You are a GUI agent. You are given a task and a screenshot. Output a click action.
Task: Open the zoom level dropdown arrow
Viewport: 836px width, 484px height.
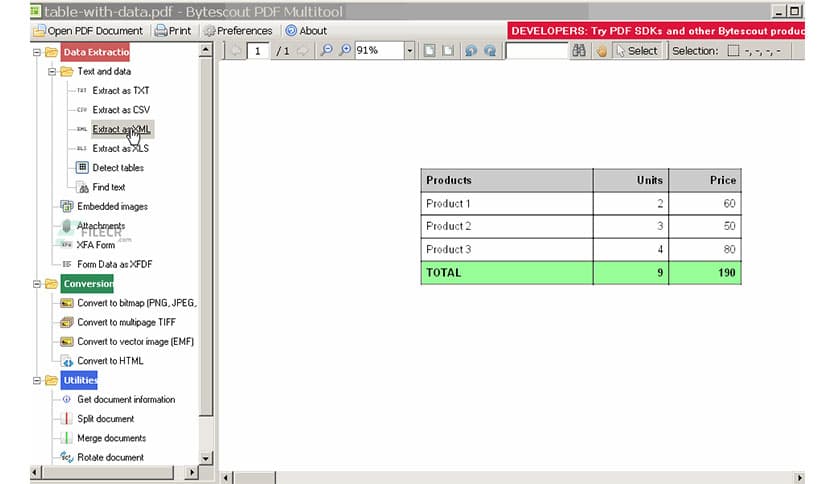409,51
